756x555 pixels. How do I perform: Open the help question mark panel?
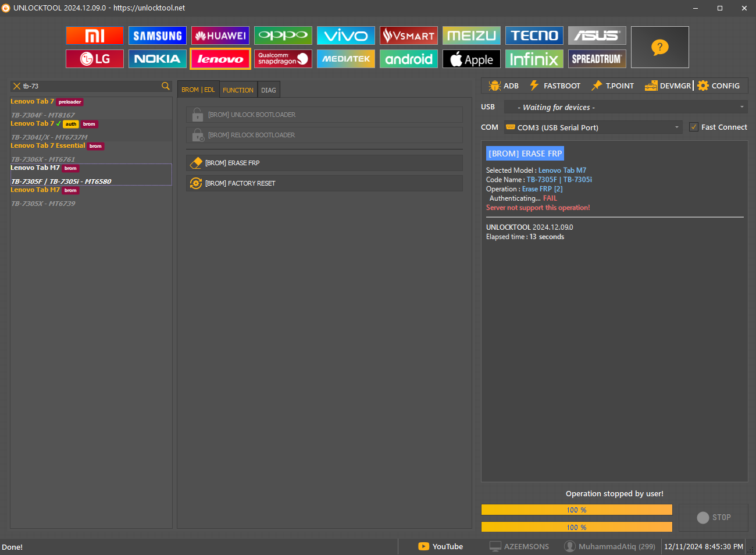[660, 47]
